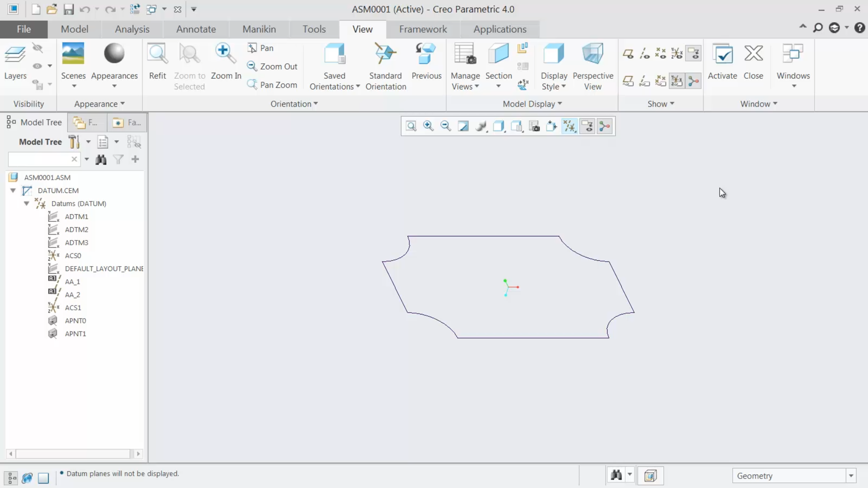Select ACS0 coordinate system in tree
The image size is (868, 488).
tap(73, 256)
